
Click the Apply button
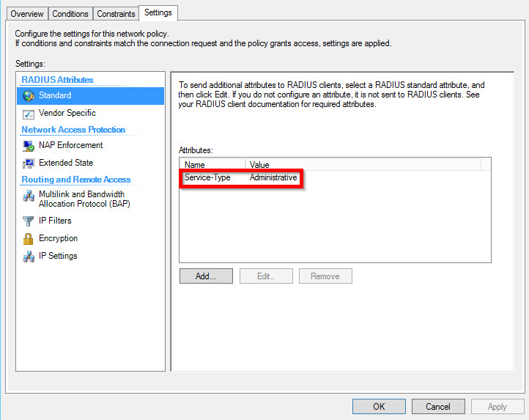(497, 407)
